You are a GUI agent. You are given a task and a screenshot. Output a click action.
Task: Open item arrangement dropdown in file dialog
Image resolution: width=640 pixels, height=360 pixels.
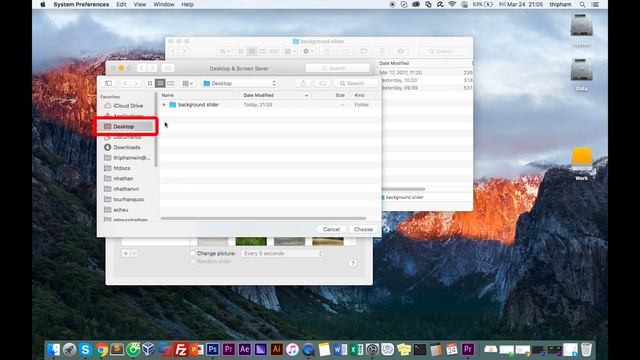point(187,83)
